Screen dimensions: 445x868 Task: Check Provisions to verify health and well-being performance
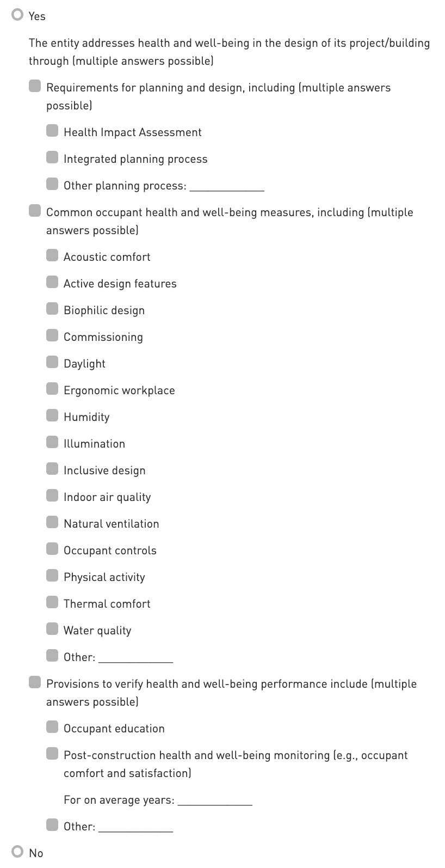click(35, 683)
